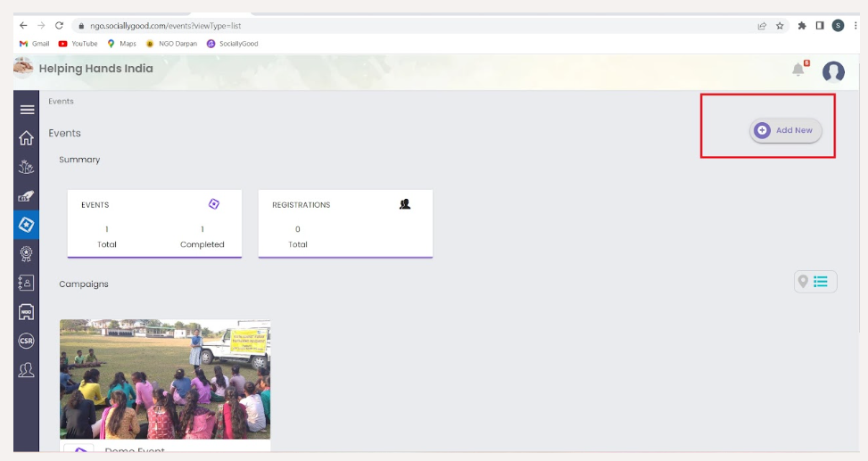Image resolution: width=868 pixels, height=461 pixels.
Task: Open the NGO store sidebar icon
Action: [x=26, y=311]
